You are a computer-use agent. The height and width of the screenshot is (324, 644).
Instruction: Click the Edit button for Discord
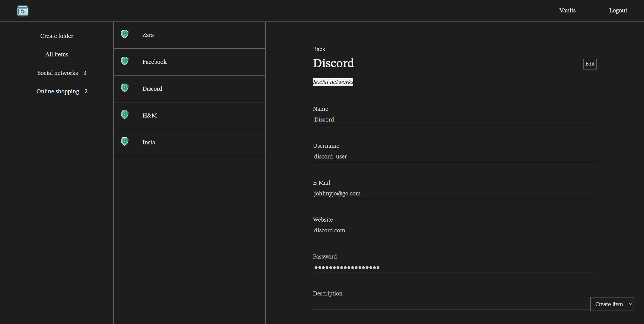point(590,64)
